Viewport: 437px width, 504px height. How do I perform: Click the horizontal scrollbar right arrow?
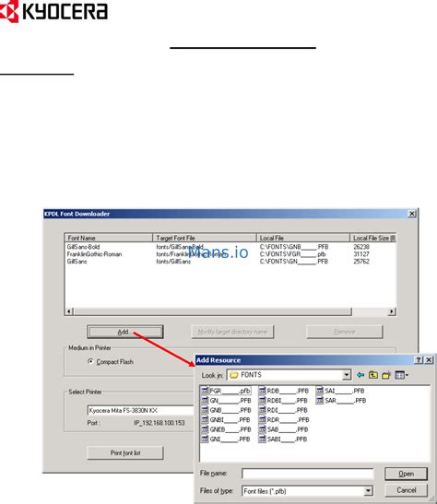pos(392,311)
